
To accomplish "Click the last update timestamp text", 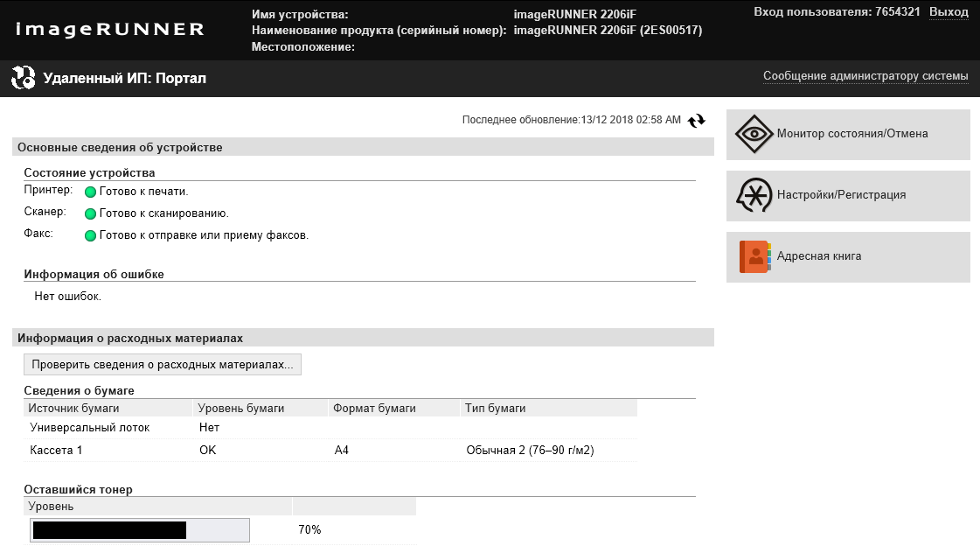I will click(571, 120).
